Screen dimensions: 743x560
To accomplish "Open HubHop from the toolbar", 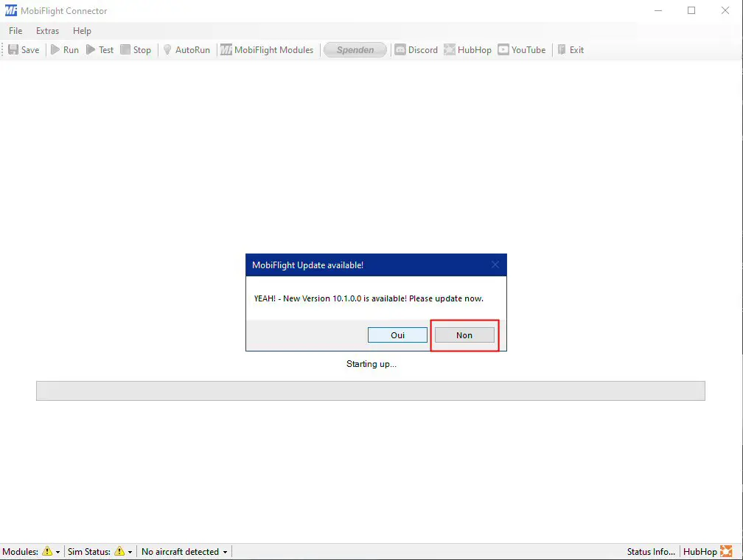I will (467, 50).
